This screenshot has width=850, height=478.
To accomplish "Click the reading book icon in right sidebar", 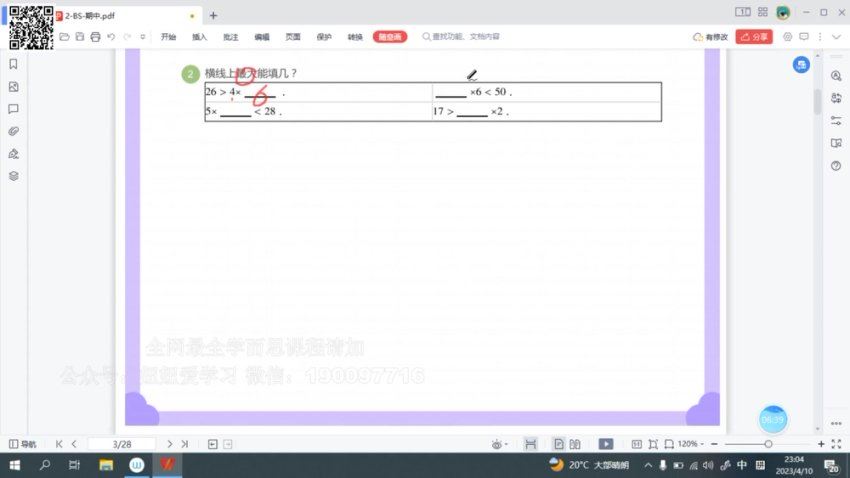I will click(x=836, y=143).
